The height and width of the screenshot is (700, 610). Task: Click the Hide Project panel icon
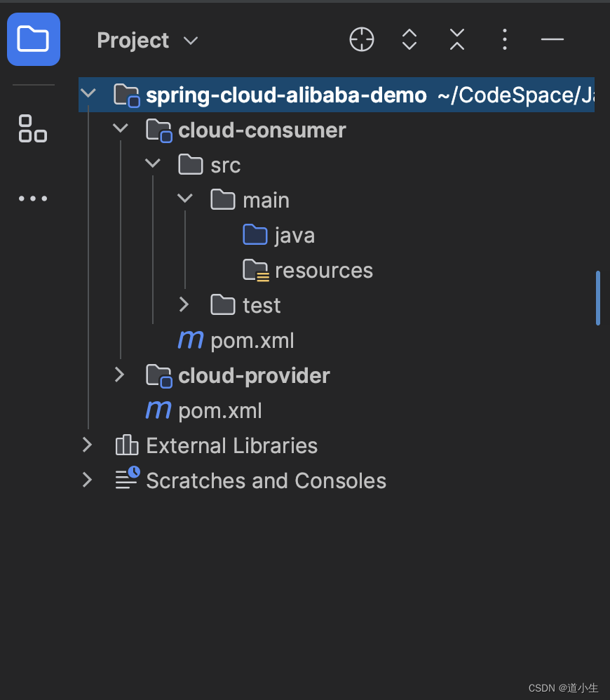552,39
